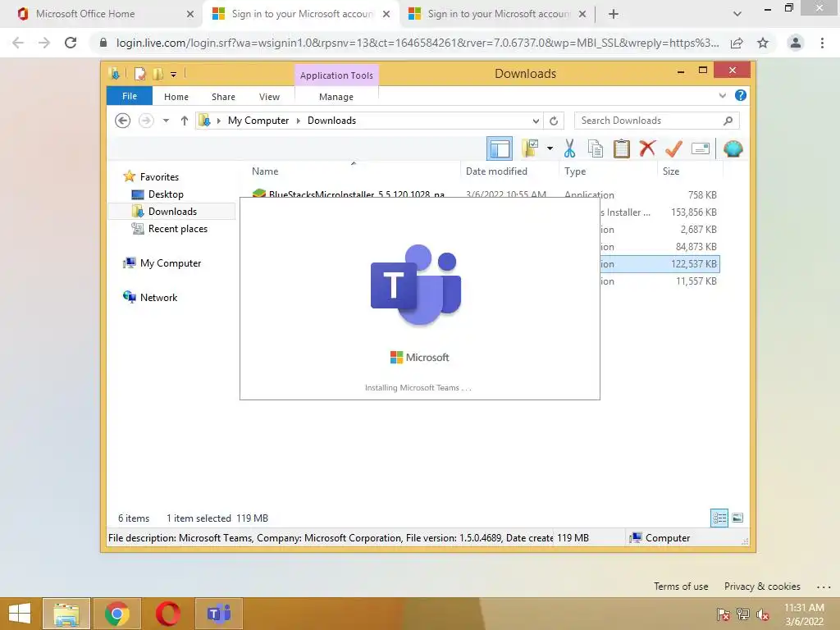Click the Up one level arrow

pos(185,121)
